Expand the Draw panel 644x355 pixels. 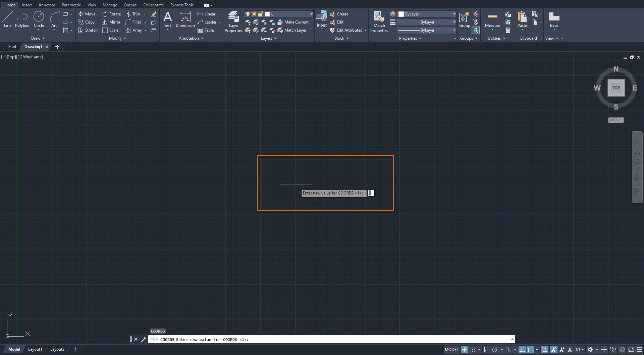(38, 38)
